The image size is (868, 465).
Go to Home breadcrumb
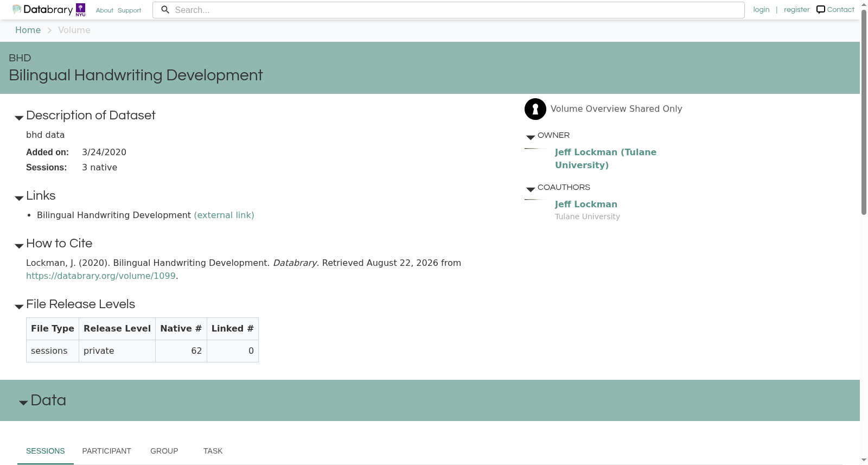coord(28,30)
